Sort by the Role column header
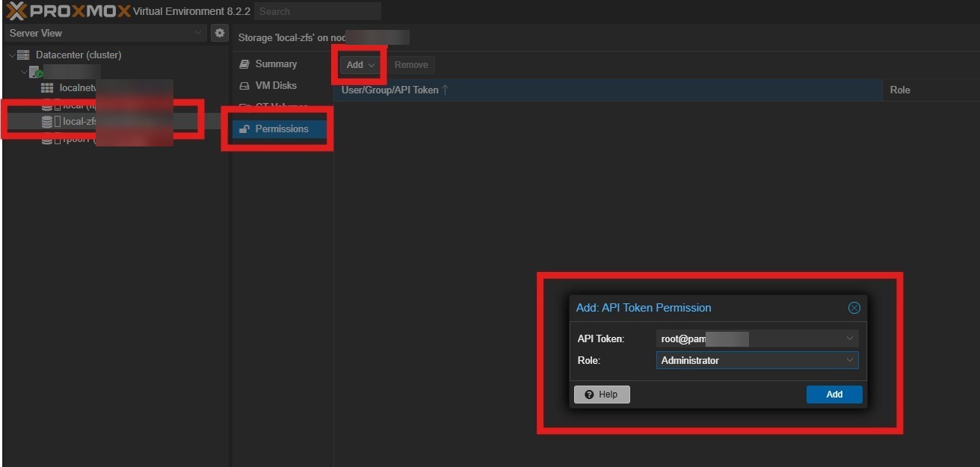This screenshot has width=980, height=467. click(x=931, y=90)
